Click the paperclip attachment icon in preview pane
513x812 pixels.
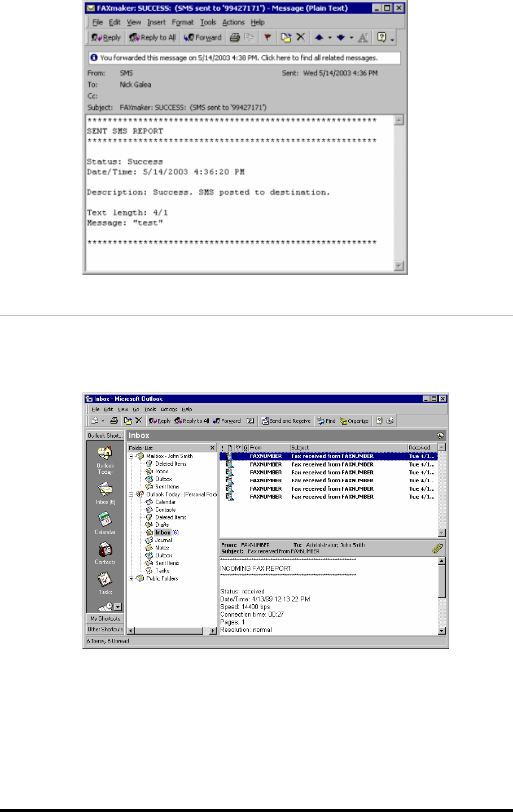coord(437,548)
